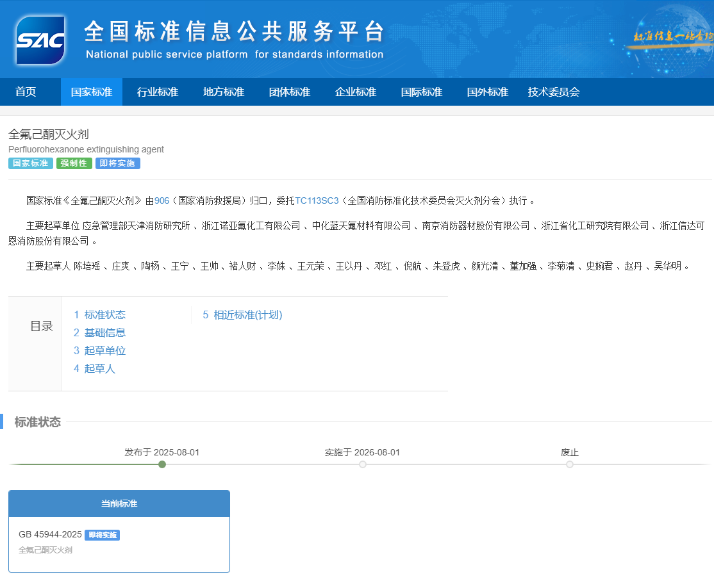Click the 实施于 2026-08-01 timeline marker
This screenshot has height=588, width=714.
363,464
